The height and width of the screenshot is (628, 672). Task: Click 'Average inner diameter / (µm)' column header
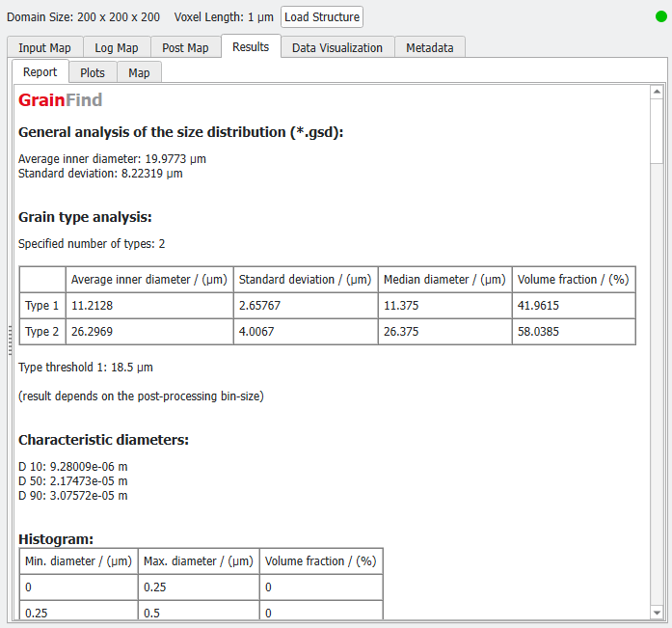149,280
